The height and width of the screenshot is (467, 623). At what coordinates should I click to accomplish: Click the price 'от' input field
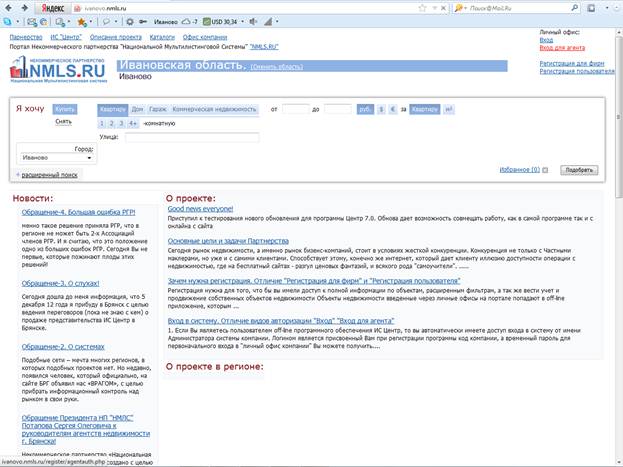pyautogui.click(x=295, y=109)
